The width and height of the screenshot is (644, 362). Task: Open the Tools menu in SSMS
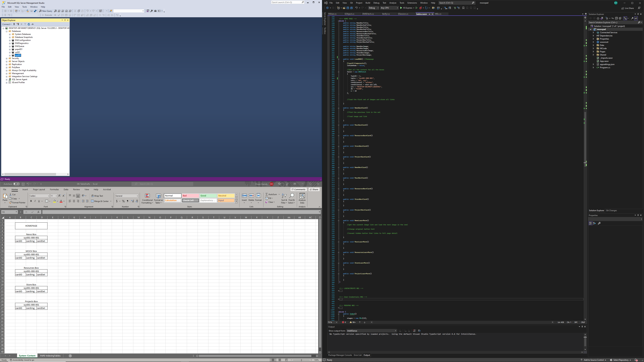point(24,7)
